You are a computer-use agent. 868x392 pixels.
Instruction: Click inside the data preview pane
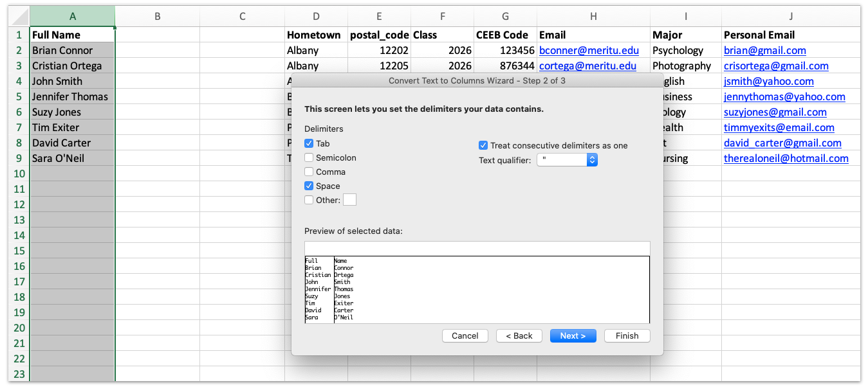476,289
